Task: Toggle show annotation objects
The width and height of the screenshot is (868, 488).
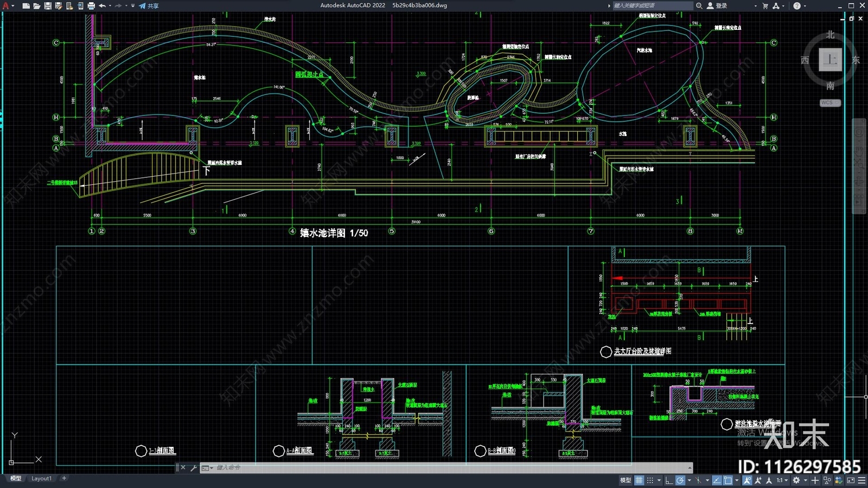Action: [748, 480]
